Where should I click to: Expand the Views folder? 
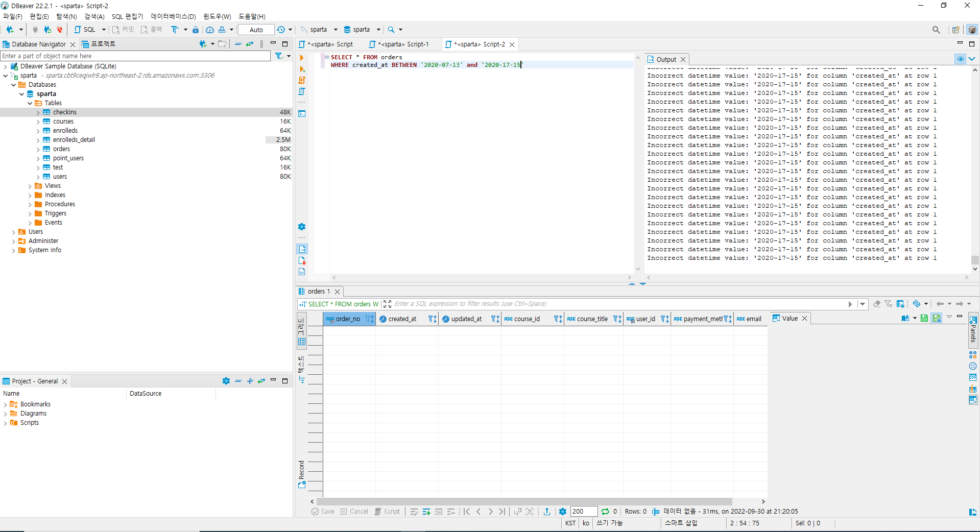click(30, 186)
